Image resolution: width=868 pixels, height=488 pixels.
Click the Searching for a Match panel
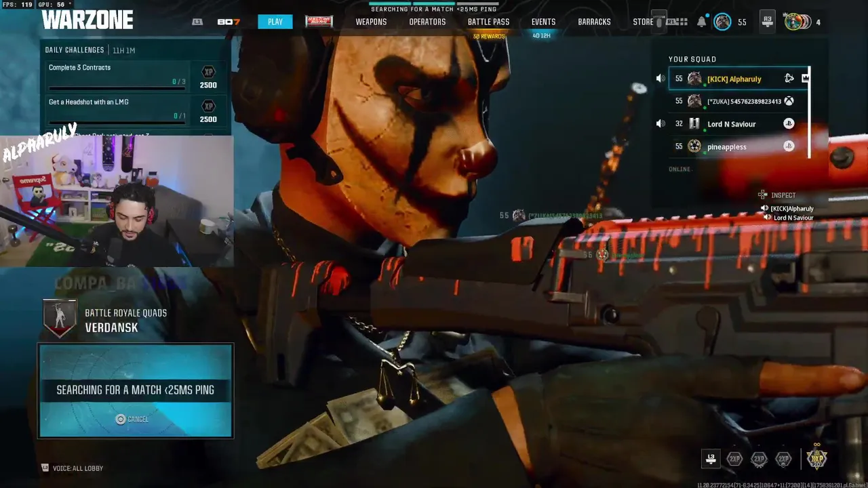point(136,390)
